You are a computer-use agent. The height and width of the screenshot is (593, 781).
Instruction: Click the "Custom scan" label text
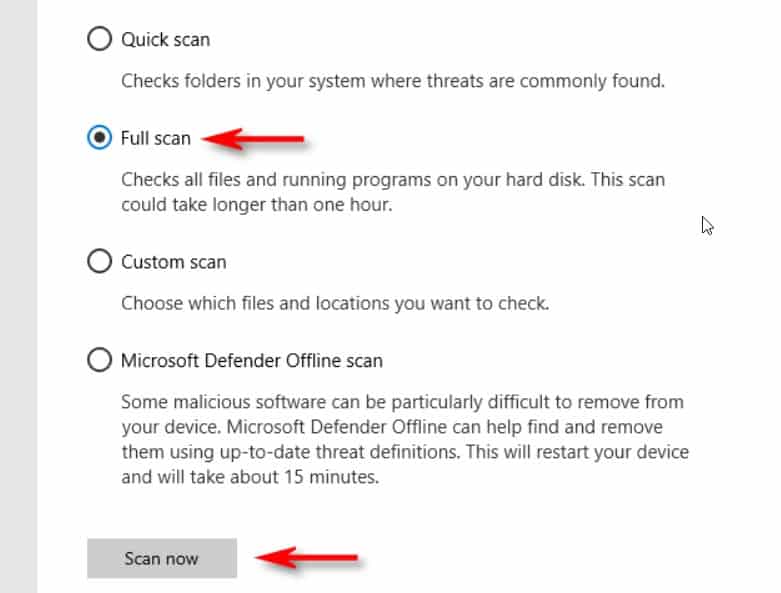click(174, 262)
